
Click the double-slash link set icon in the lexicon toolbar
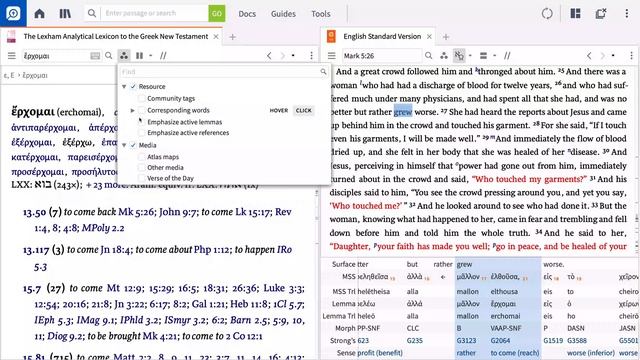(163, 56)
